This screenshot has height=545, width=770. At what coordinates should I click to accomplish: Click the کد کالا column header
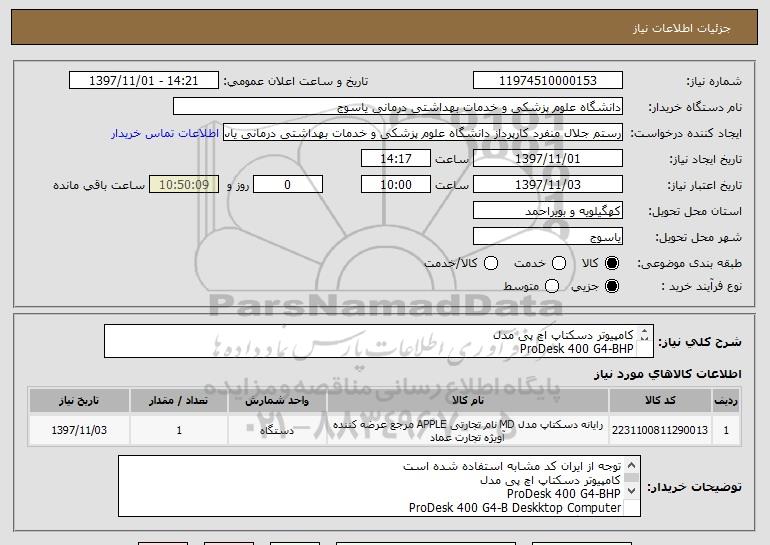pyautogui.click(x=660, y=401)
